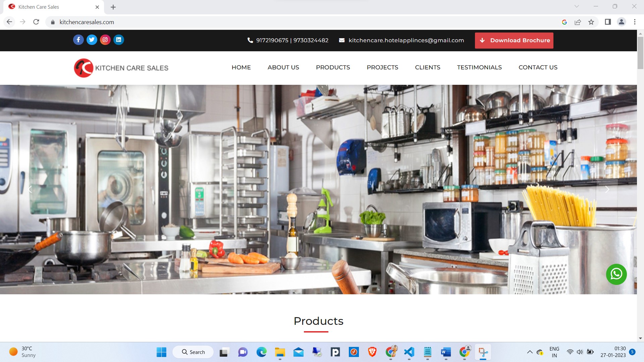Open the Wi-Fi network settings icon
Image resolution: width=644 pixels, height=362 pixels.
(x=570, y=352)
